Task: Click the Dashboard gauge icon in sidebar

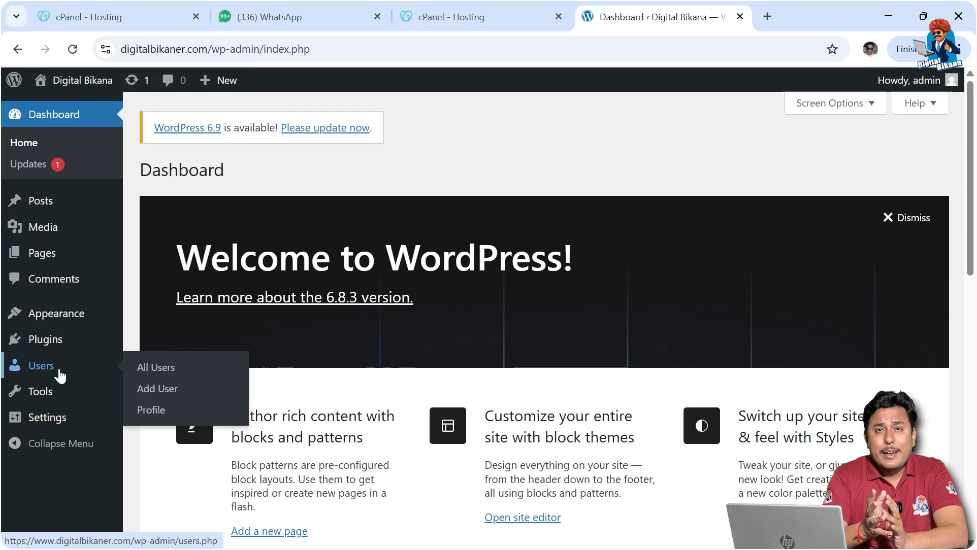Action: (x=15, y=114)
